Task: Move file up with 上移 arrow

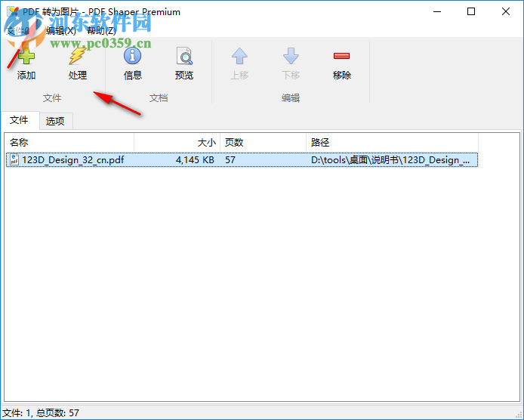Action: (239, 56)
